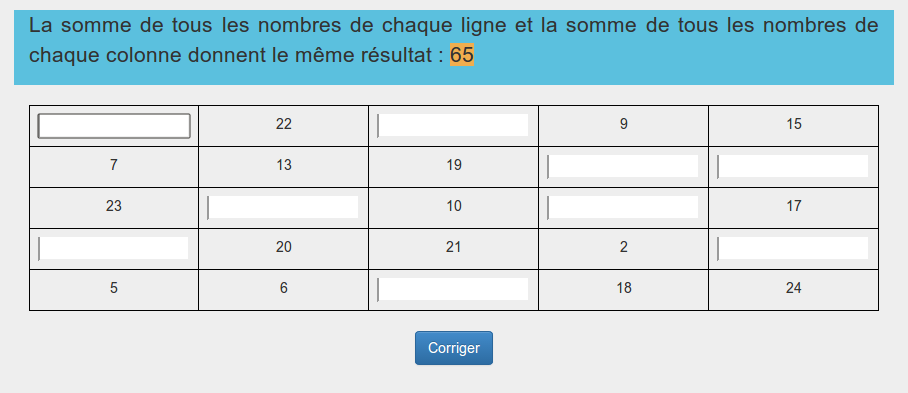Screen dimensions: 908x393
Task: Select the cell with number 24
Action: [x=793, y=289]
